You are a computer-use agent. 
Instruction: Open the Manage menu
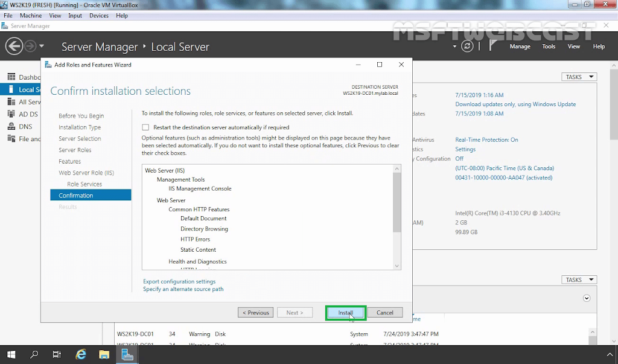click(520, 46)
